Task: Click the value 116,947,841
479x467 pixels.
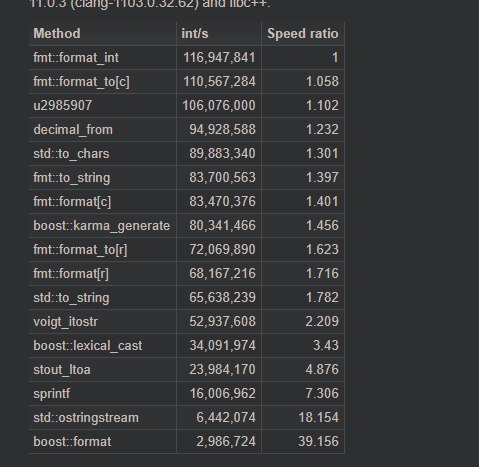Action: point(219,58)
